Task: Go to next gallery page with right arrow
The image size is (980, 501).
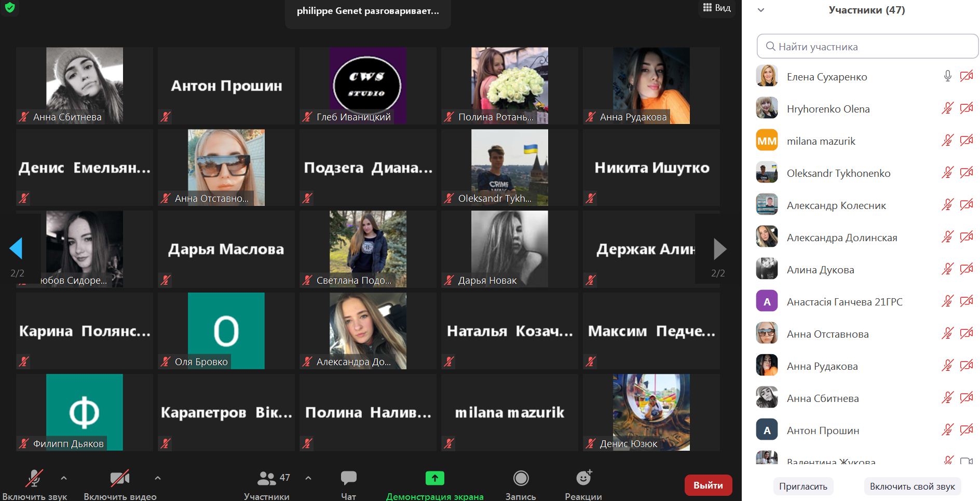Action: 720,249
